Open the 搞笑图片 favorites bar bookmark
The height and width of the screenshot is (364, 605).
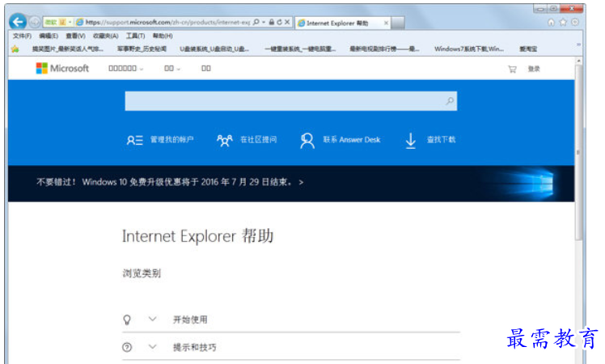point(67,49)
